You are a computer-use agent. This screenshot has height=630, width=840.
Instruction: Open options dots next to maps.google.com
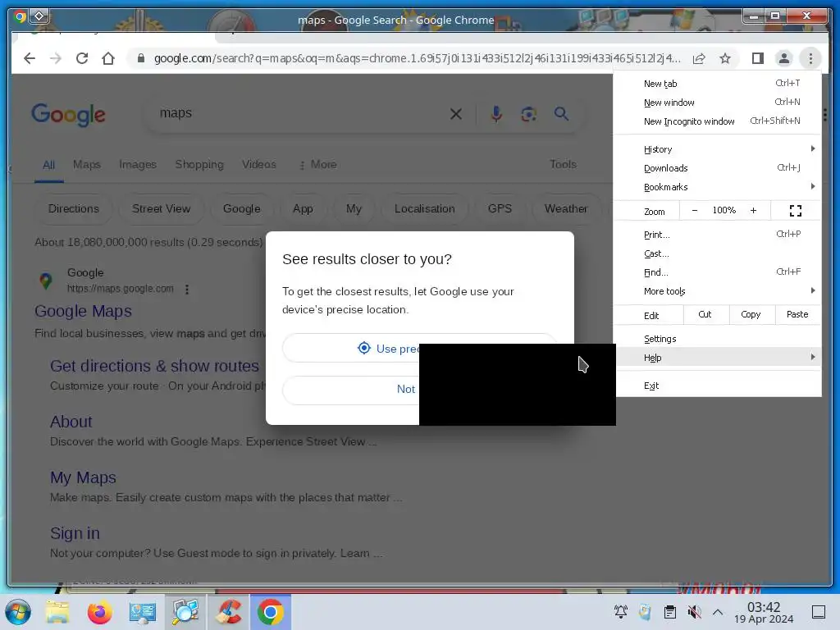click(x=187, y=290)
